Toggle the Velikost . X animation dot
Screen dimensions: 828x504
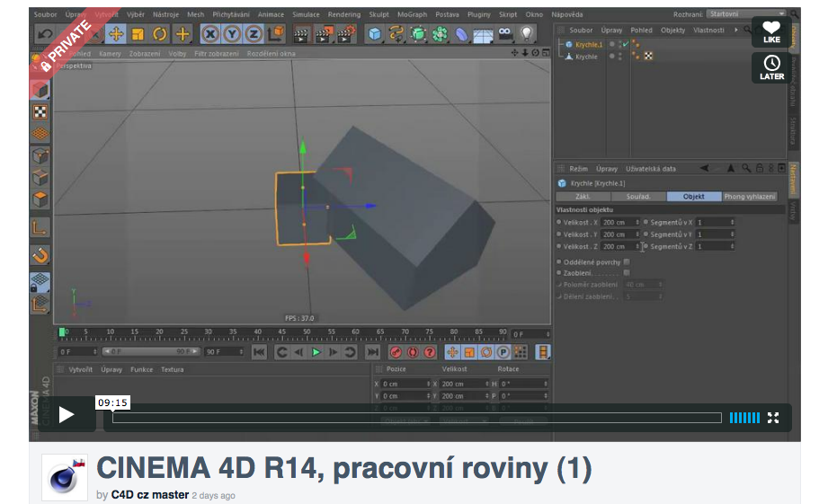click(559, 222)
